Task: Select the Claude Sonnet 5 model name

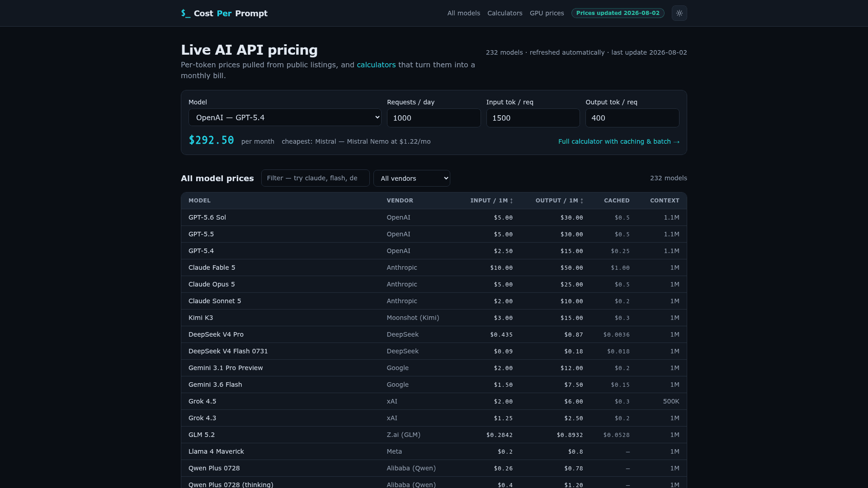Action: click(x=215, y=301)
